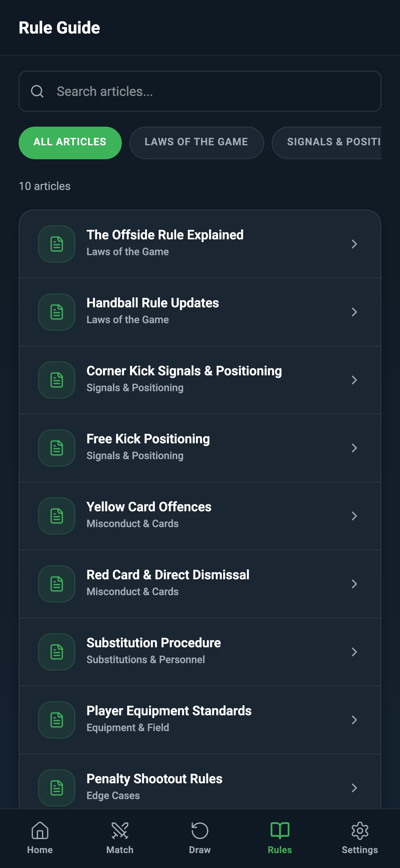Click the Search articles input field
This screenshot has width=400, height=868.
pos(200,91)
